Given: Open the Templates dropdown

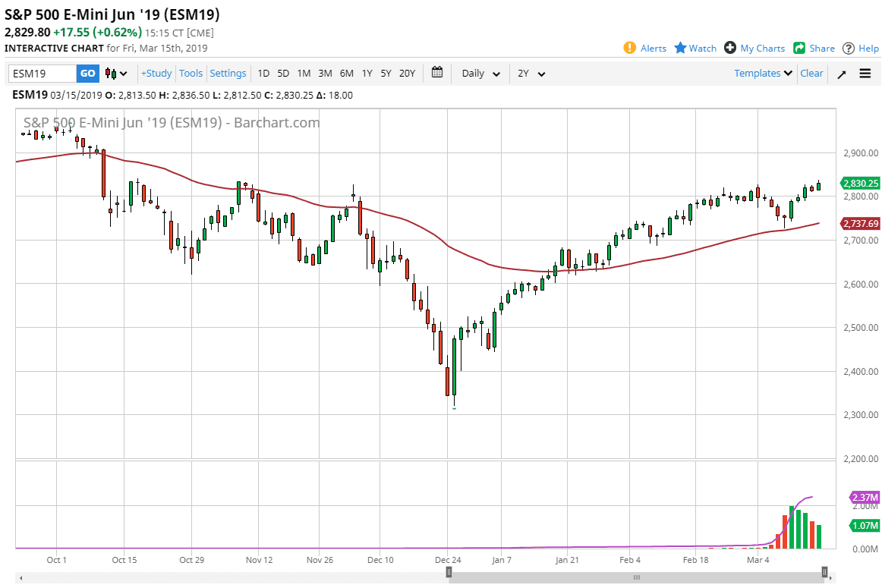Looking at the screenshot, I should point(764,73).
